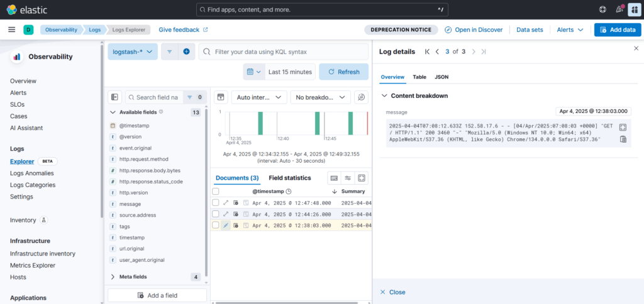The image size is (644, 304).
Task: Click the degraded doc icon on 12:44:26 row
Action: (236, 214)
